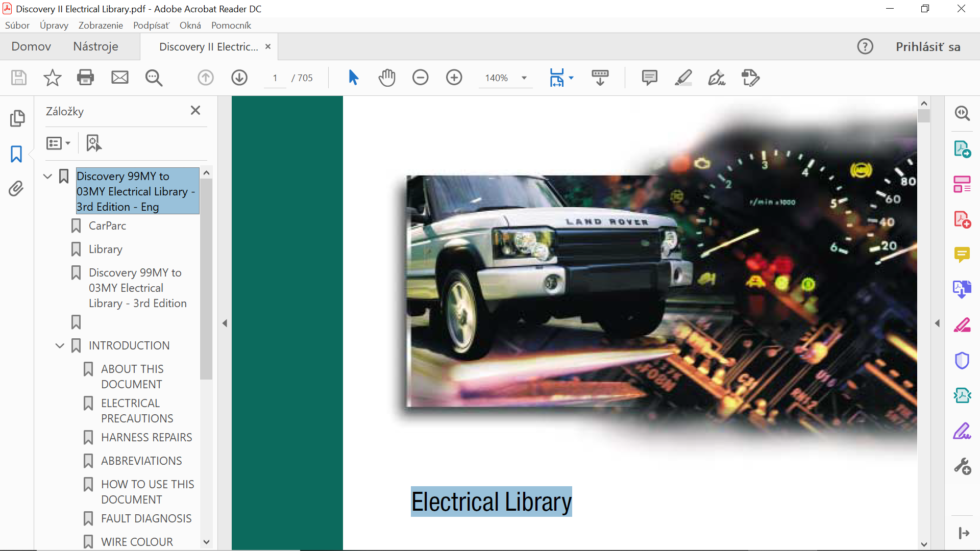Open the Add comment note tool
The image size is (980, 551).
click(x=649, y=78)
